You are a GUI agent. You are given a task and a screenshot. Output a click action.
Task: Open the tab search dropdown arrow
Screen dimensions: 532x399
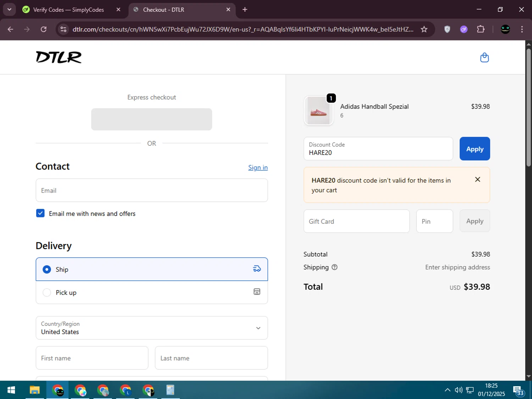coord(10,10)
